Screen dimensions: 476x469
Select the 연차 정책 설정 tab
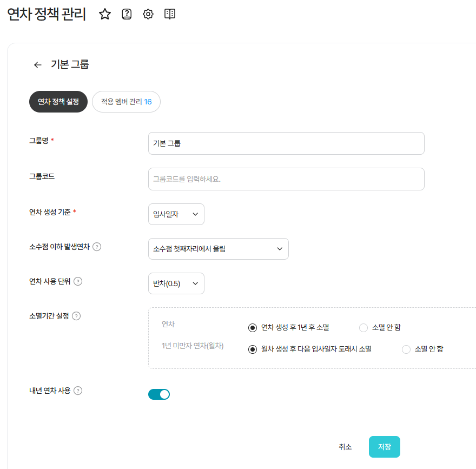(x=58, y=102)
